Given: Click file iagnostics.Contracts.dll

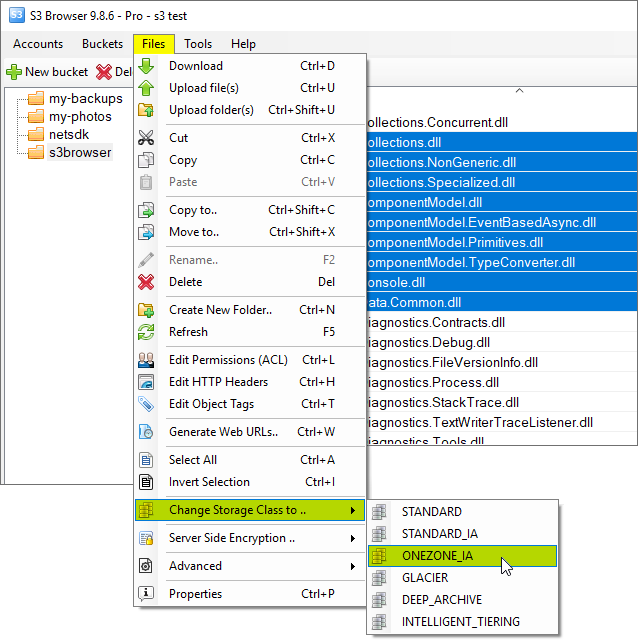Looking at the screenshot, I should pyautogui.click(x=436, y=322).
